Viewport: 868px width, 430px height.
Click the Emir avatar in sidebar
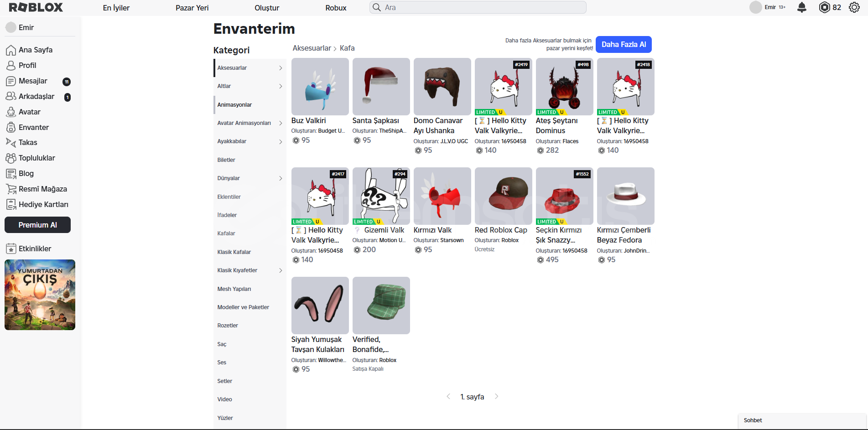click(x=11, y=27)
